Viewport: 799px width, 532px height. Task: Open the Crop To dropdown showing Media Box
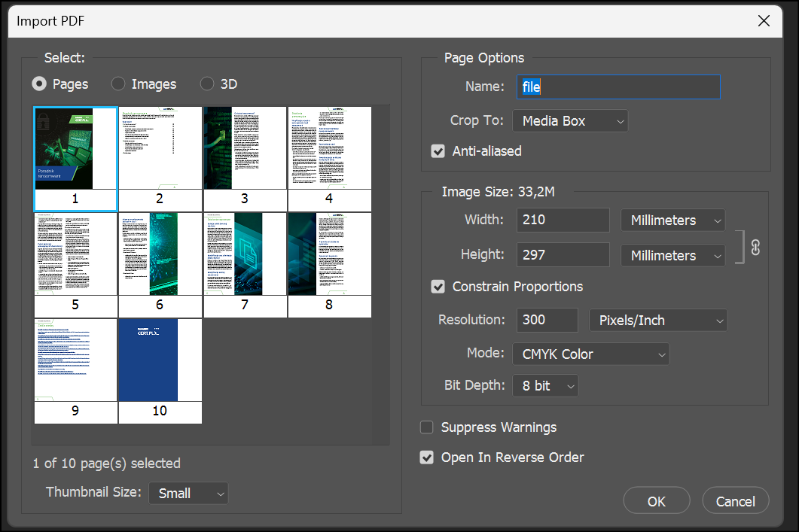(569, 120)
